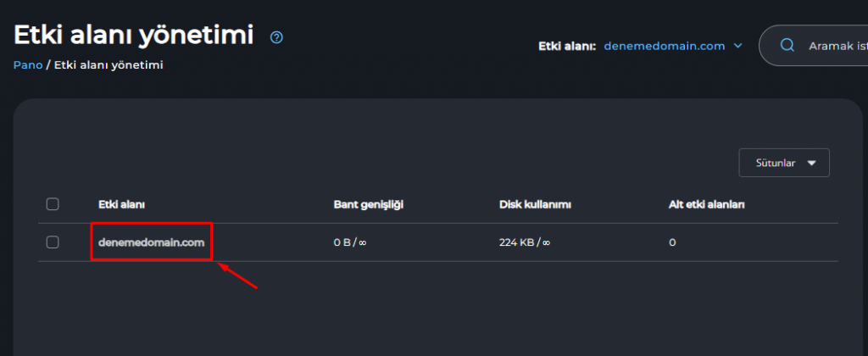
Task: Sort by the Disk kullanımı column header
Action: pos(535,204)
